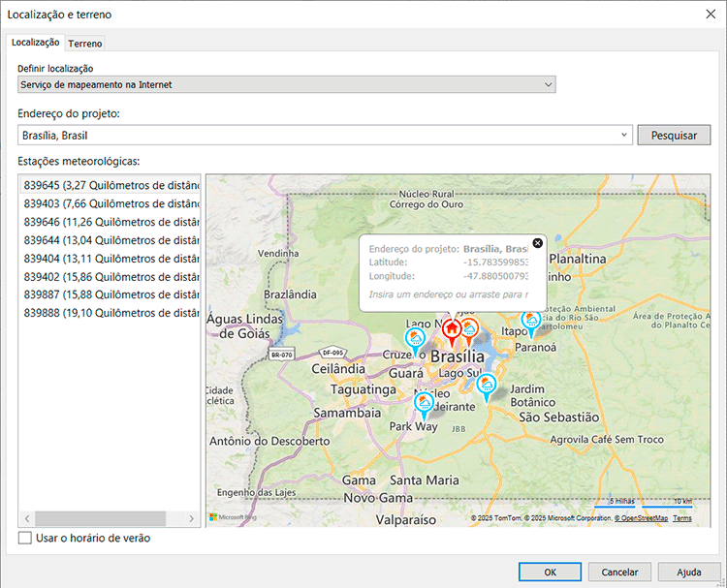727x588 pixels.
Task: Close the map info popup
Action: tap(538, 243)
